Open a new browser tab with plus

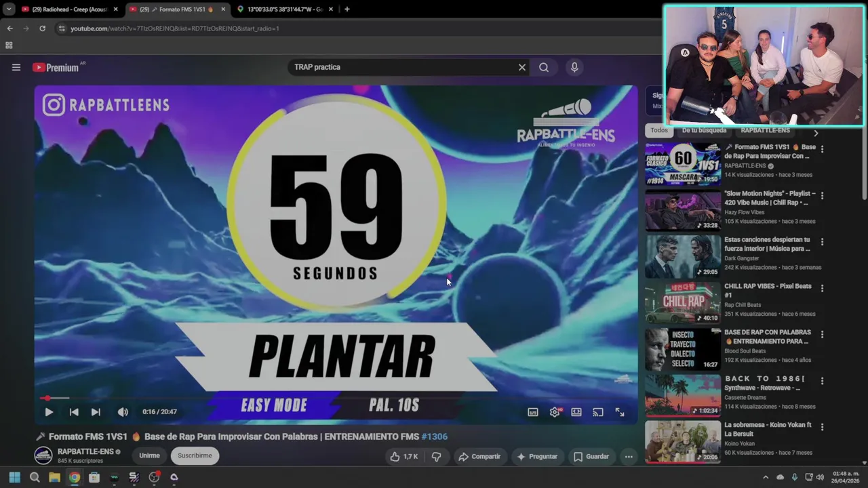[347, 9]
